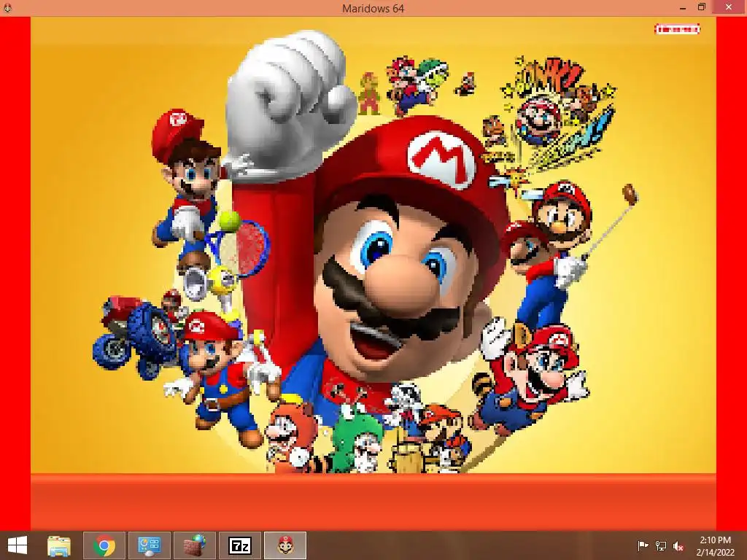Click the red dashed indicator in the corner

[677, 29]
